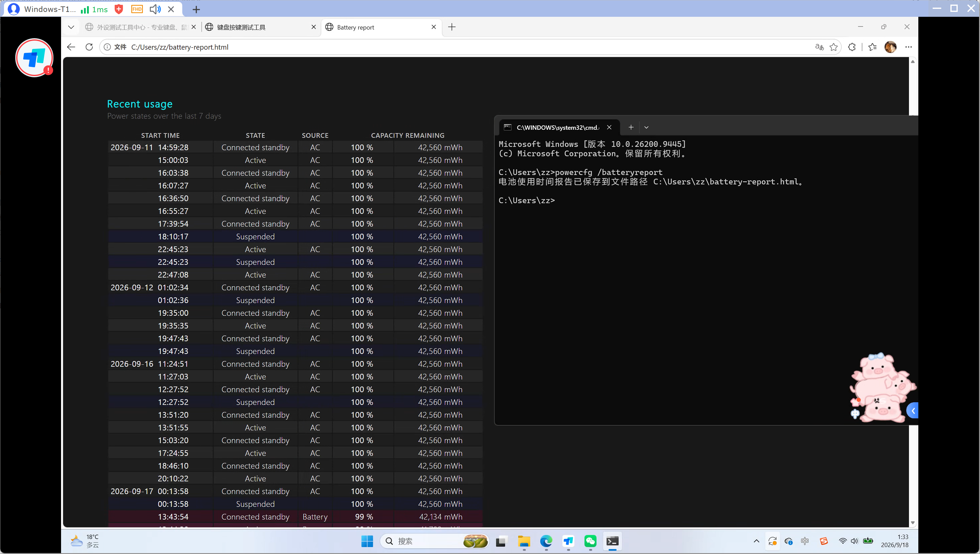Viewport: 980px width, 554px height.
Task: Open the browser extensions puzzle icon
Action: click(852, 47)
